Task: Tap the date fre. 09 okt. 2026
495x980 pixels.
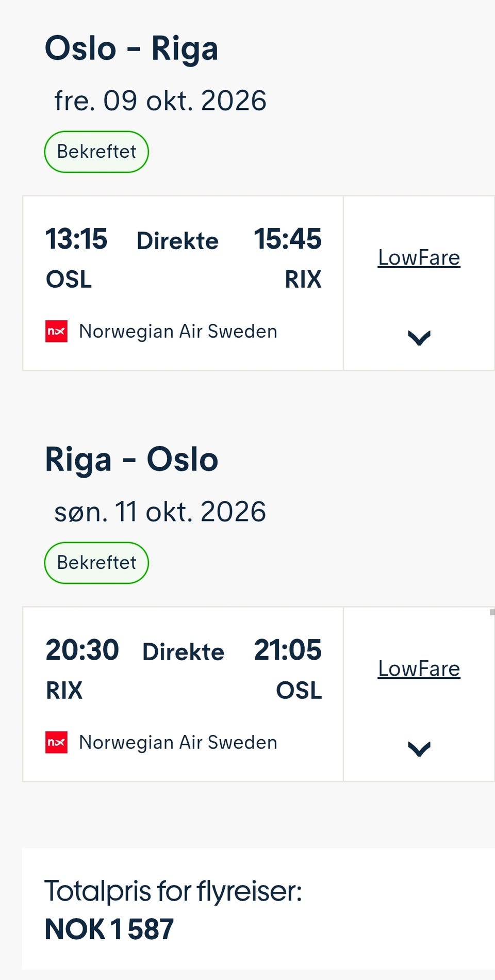Action: pos(160,101)
